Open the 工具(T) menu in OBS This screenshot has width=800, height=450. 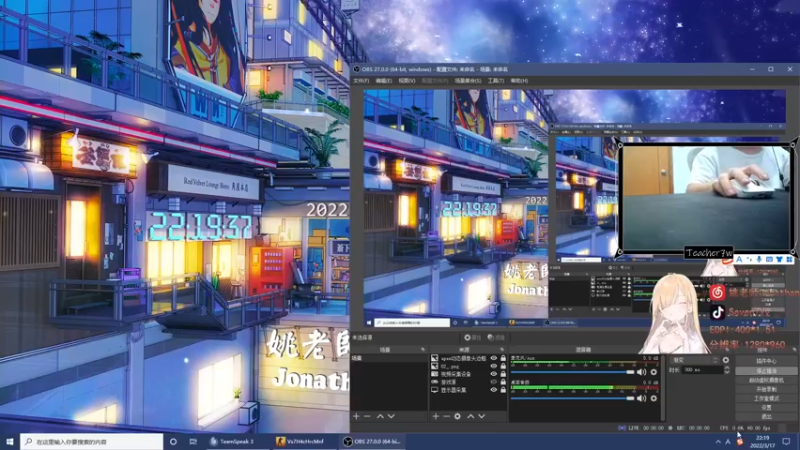click(x=495, y=81)
